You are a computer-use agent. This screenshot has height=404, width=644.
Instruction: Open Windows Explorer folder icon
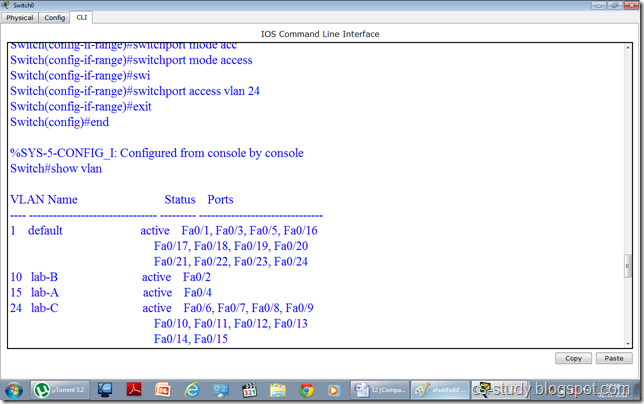coord(278,390)
